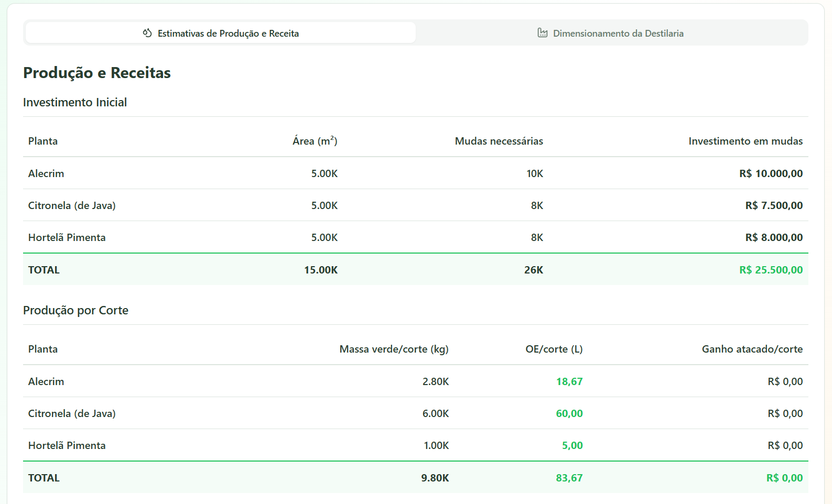
Task: Click the Investimento em mudas column header
Action: coord(745,141)
